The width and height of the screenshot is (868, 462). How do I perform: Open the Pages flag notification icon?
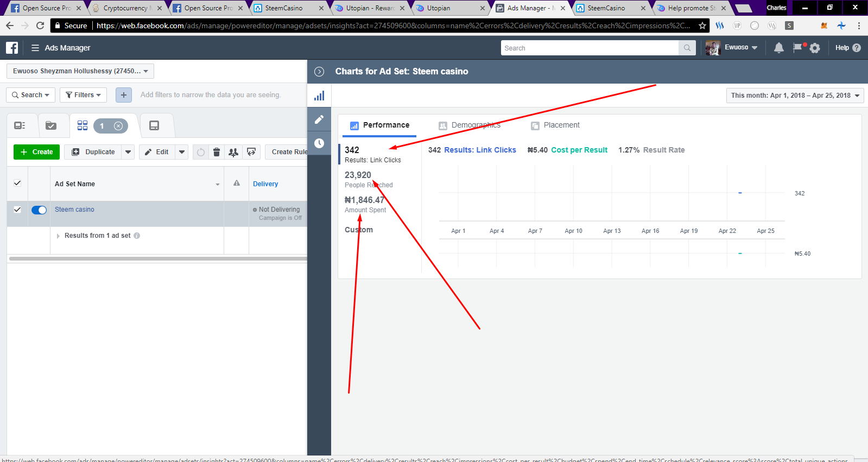click(797, 48)
